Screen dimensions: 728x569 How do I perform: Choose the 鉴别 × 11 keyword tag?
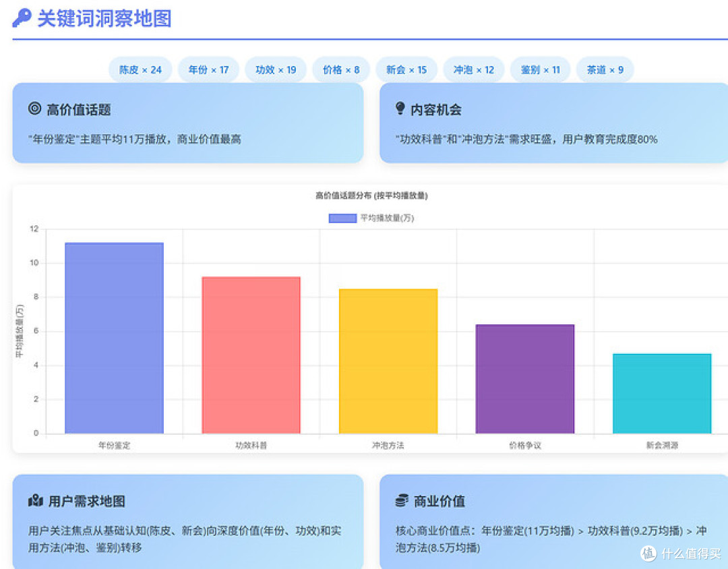[x=541, y=69]
